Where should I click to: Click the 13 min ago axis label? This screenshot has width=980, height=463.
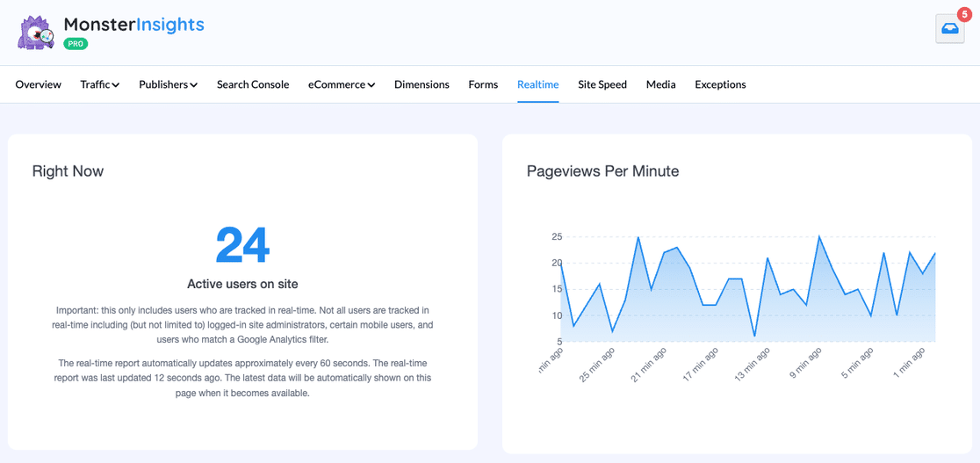tap(753, 365)
